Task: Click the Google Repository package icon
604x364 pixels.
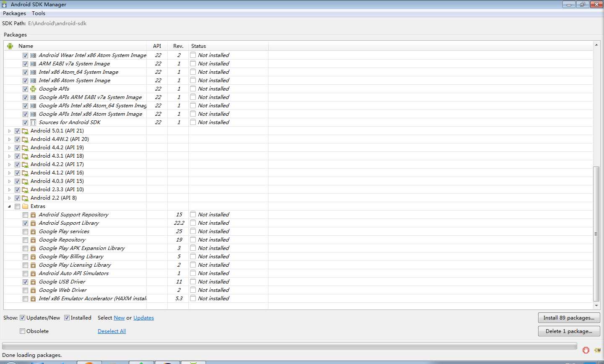Action: coord(33,240)
